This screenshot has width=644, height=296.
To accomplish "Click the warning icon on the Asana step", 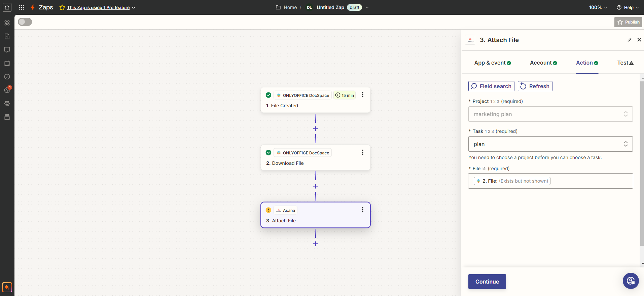I will (269, 210).
